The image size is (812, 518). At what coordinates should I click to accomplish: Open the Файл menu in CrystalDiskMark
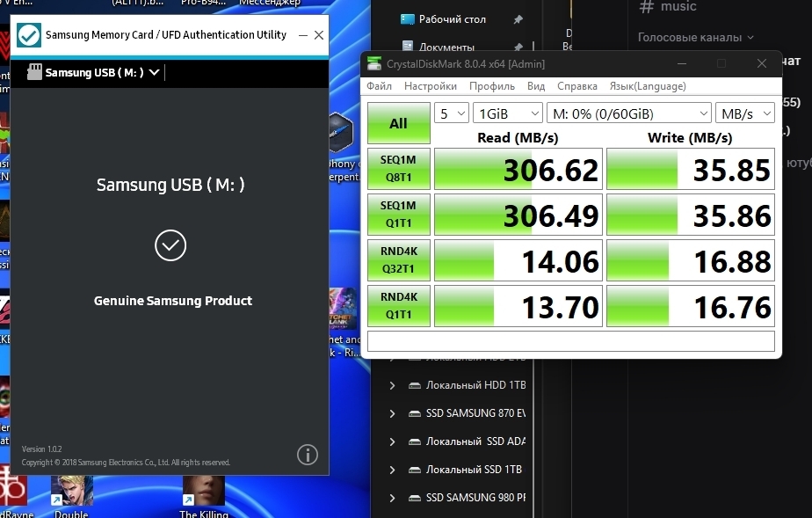pyautogui.click(x=379, y=86)
